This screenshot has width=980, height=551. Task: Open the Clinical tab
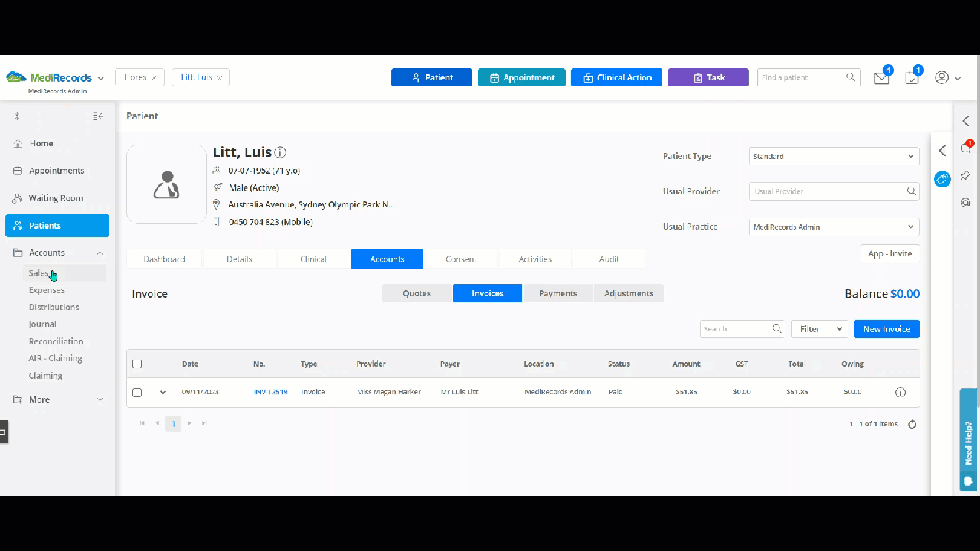point(314,259)
